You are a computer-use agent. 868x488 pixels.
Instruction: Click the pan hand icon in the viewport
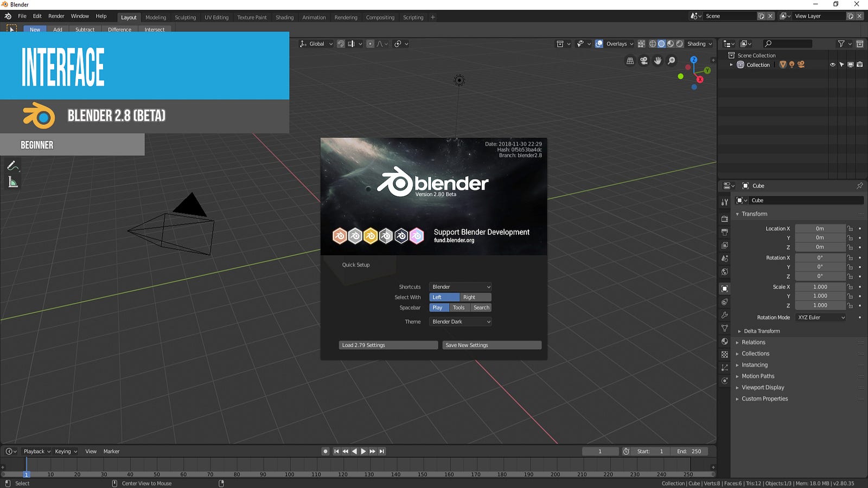click(658, 61)
